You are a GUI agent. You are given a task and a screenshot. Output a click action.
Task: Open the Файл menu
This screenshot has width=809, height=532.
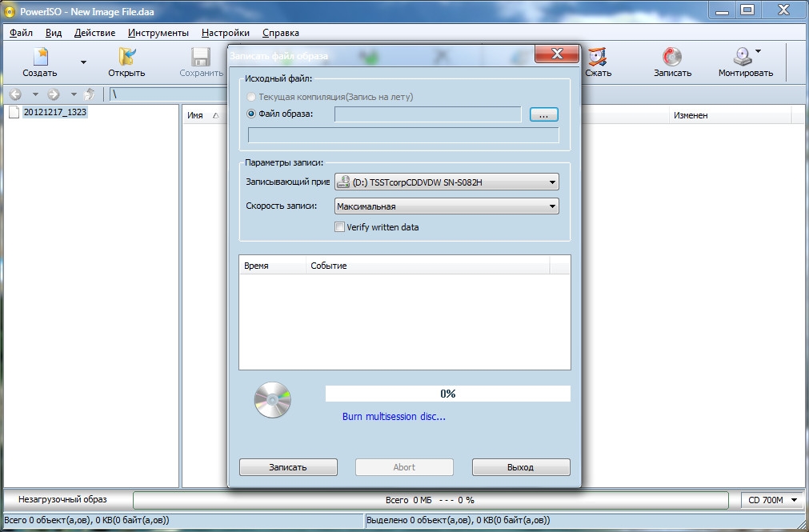(x=21, y=33)
